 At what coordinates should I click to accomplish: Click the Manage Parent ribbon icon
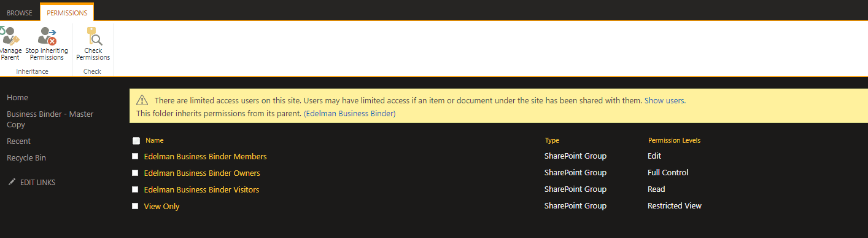10,35
